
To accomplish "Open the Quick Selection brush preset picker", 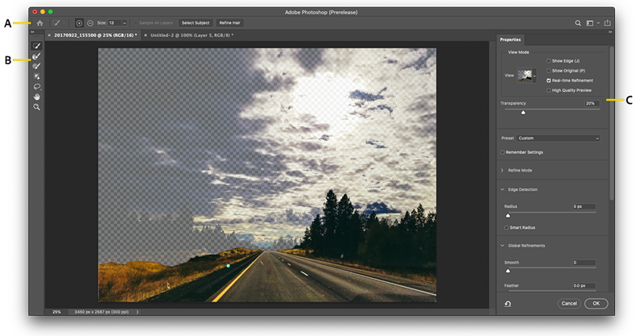I will (58, 23).
